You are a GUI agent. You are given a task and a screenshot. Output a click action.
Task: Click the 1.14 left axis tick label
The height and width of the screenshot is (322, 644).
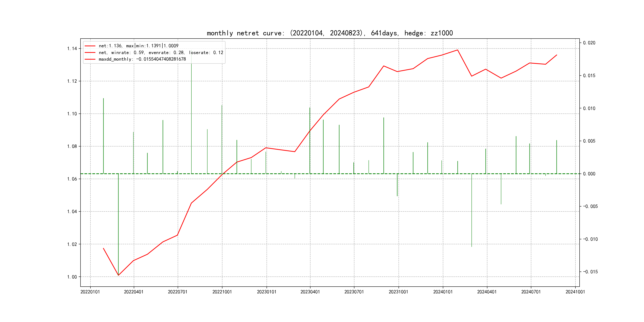72,48
